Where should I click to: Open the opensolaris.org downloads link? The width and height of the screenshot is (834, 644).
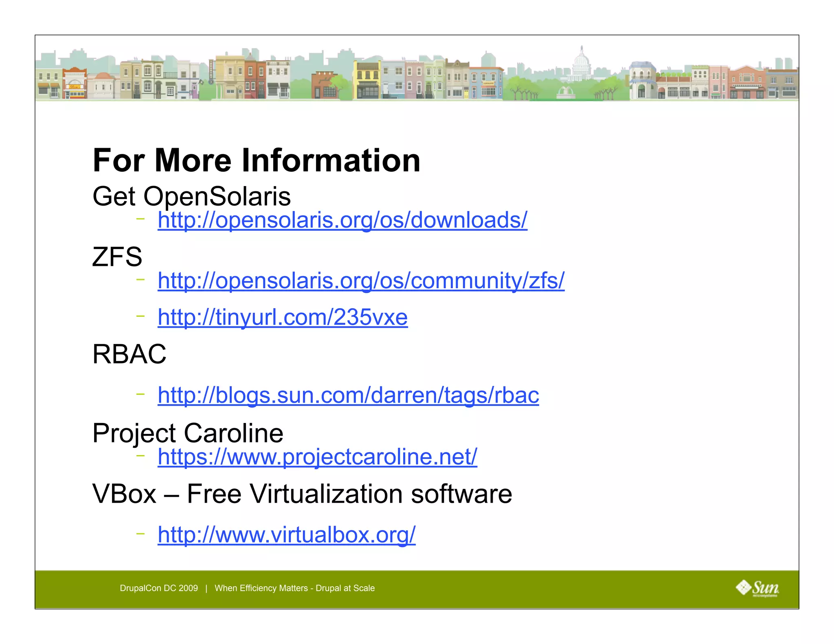(342, 220)
